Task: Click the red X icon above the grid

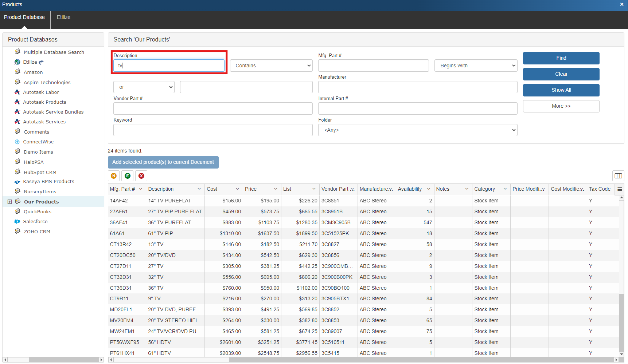Action: point(141,176)
